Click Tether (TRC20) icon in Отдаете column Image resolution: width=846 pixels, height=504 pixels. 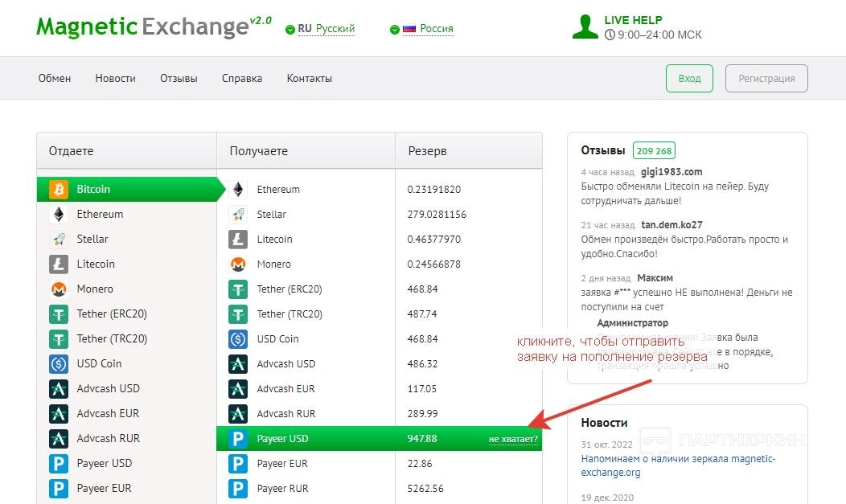(59, 338)
